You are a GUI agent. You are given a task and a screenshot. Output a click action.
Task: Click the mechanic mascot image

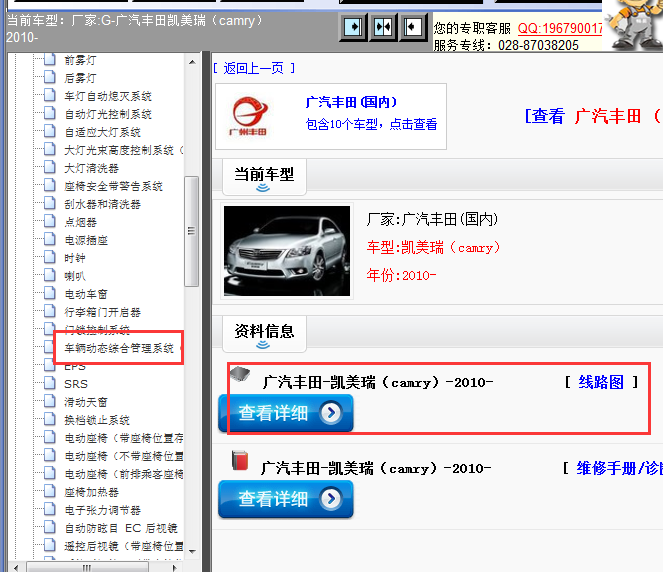pos(634,25)
